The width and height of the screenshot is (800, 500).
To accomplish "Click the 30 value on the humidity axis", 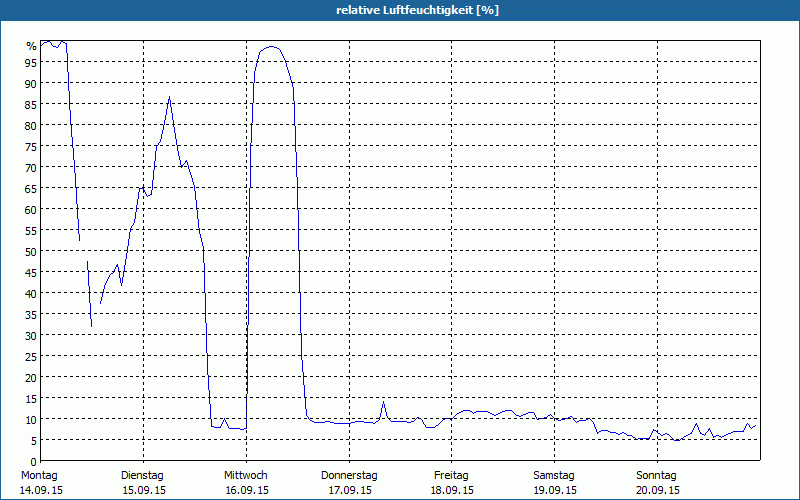I will tap(31, 335).
